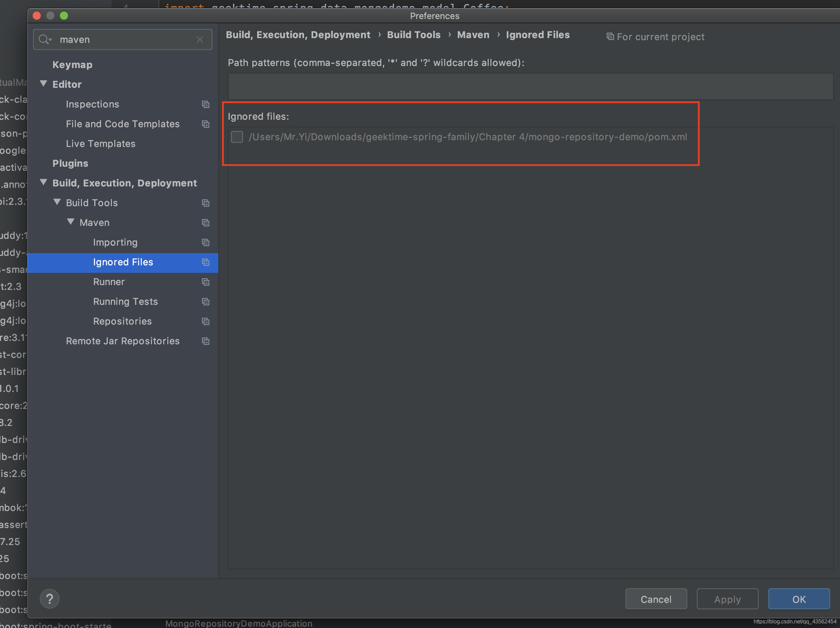Click the copy-settings icon beside File and Code Templates

click(x=205, y=124)
